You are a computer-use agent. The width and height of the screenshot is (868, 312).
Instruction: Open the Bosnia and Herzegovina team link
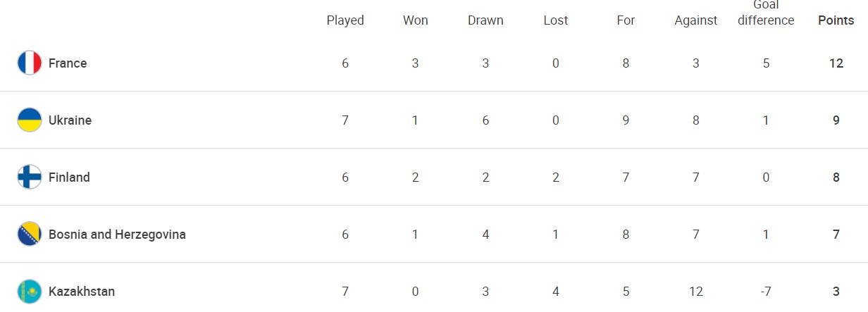coord(117,235)
